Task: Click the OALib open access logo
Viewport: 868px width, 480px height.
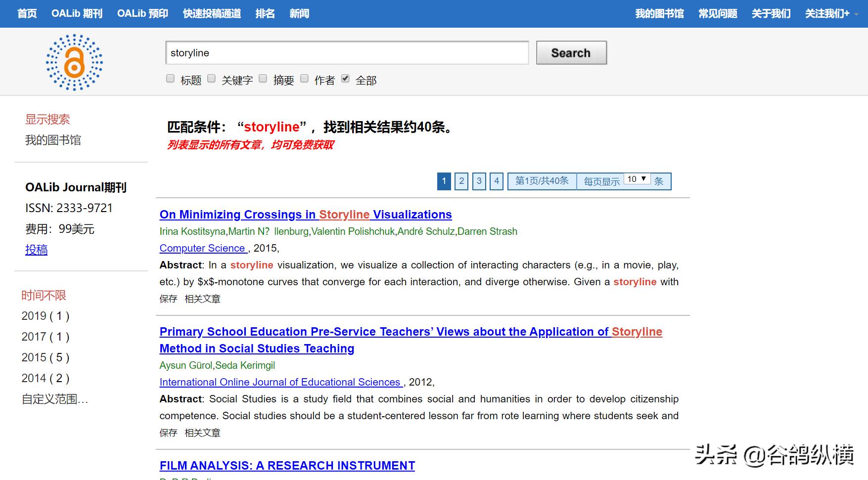Action: coord(74,62)
